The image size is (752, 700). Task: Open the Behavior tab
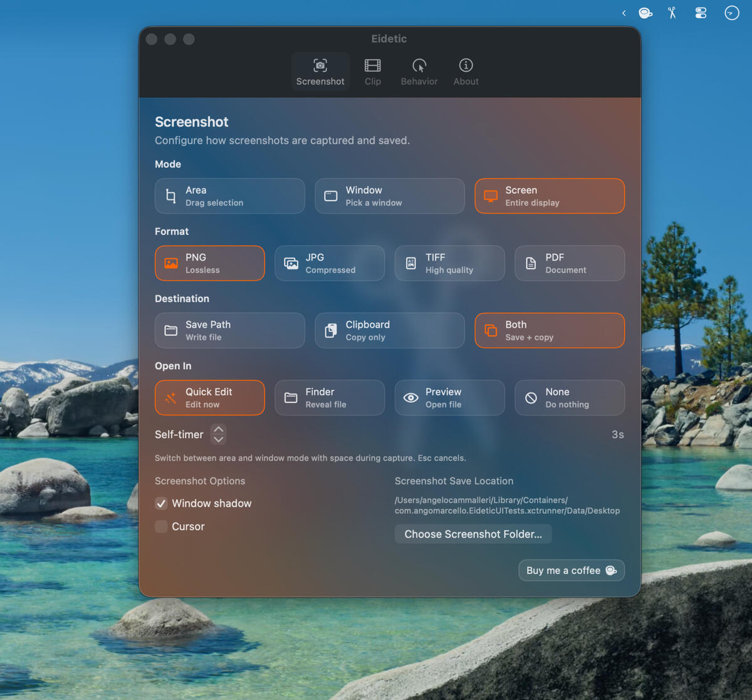(419, 72)
